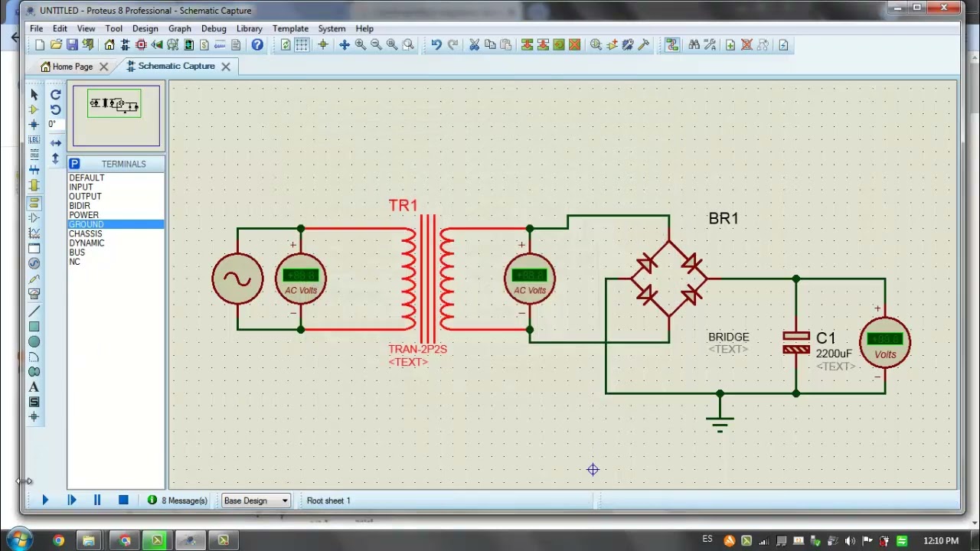The width and height of the screenshot is (980, 551).
Task: Click the Step simulation button
Action: pos(72,500)
